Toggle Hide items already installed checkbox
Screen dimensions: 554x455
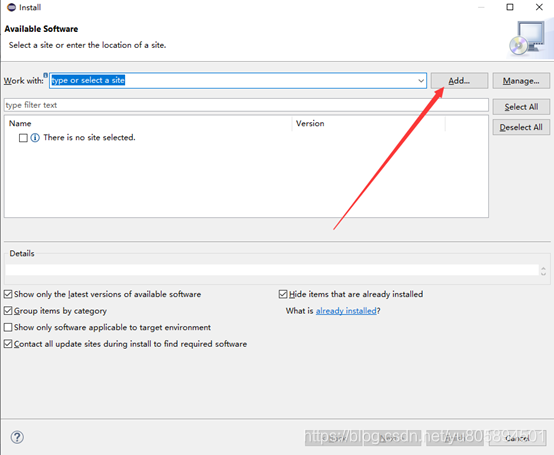click(283, 294)
